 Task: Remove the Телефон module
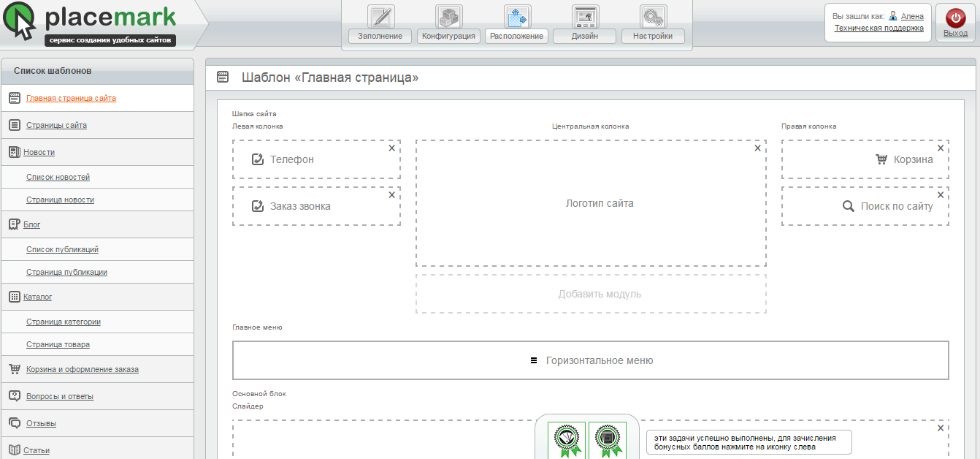[391, 148]
